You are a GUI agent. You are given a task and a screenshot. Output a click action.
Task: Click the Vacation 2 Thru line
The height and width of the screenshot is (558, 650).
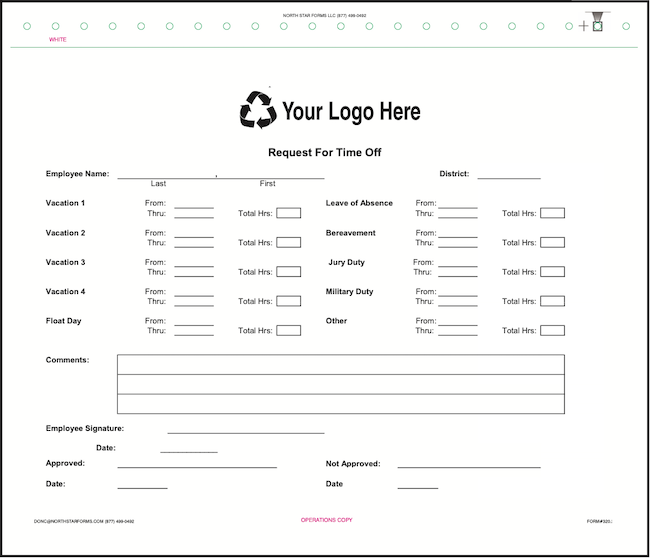click(x=194, y=243)
